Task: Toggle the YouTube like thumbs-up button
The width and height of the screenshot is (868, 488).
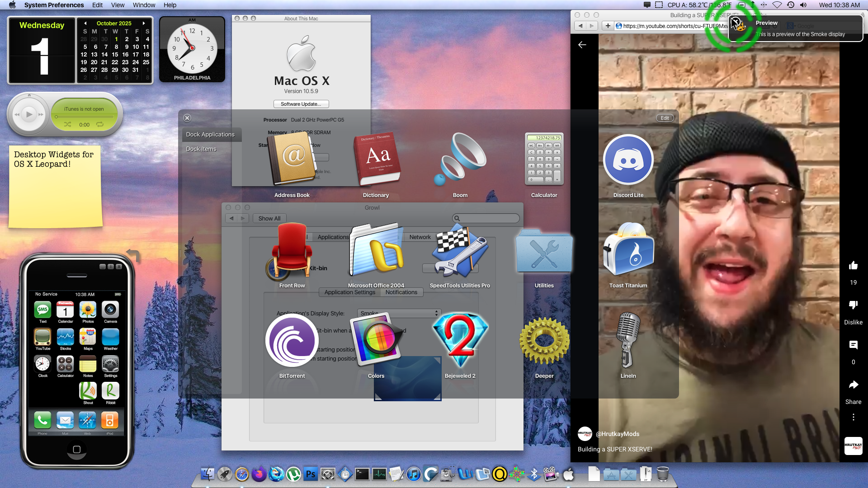Action: click(x=853, y=266)
